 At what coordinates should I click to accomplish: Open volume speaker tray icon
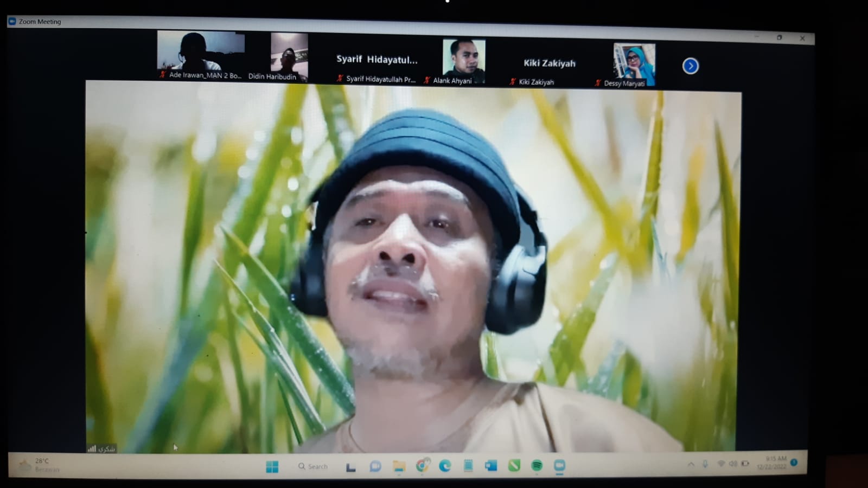pos(733,464)
